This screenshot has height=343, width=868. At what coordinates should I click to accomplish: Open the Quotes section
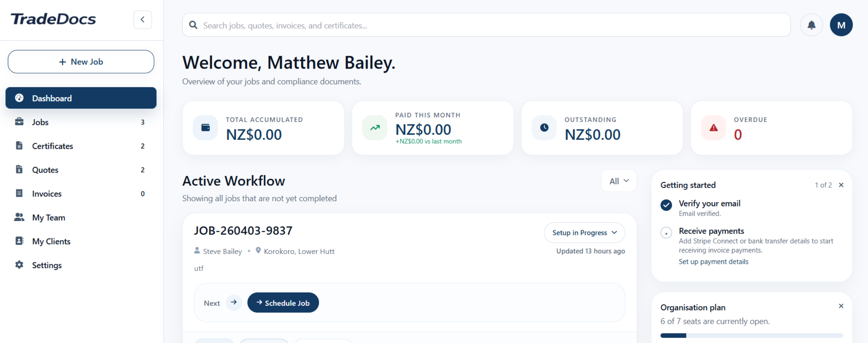click(45, 170)
